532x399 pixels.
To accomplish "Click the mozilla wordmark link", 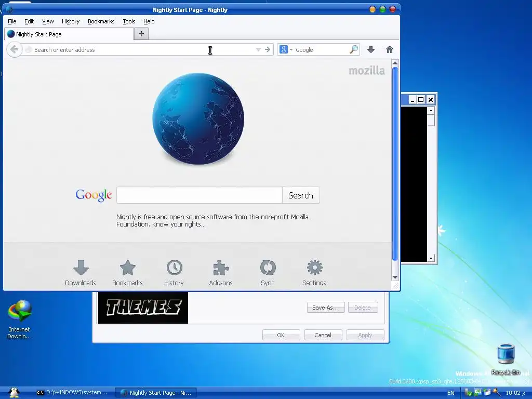I will pyautogui.click(x=367, y=71).
